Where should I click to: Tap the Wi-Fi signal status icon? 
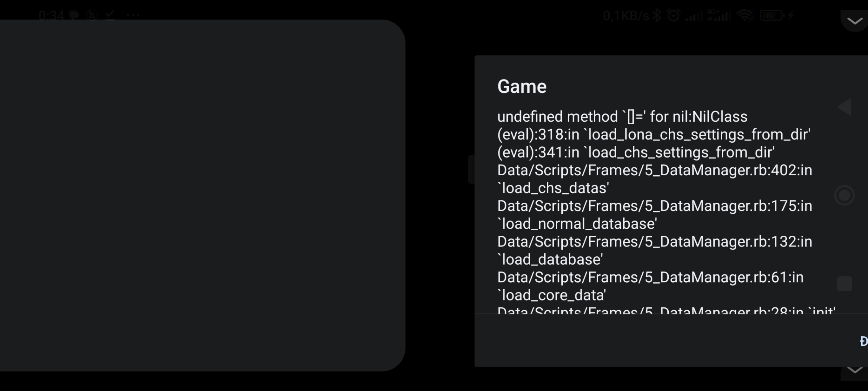745,16
